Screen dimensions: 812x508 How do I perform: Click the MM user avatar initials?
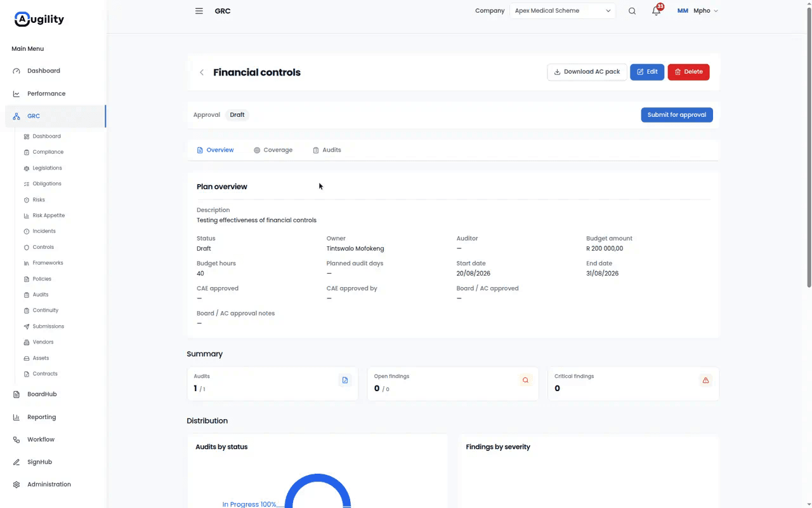point(683,11)
